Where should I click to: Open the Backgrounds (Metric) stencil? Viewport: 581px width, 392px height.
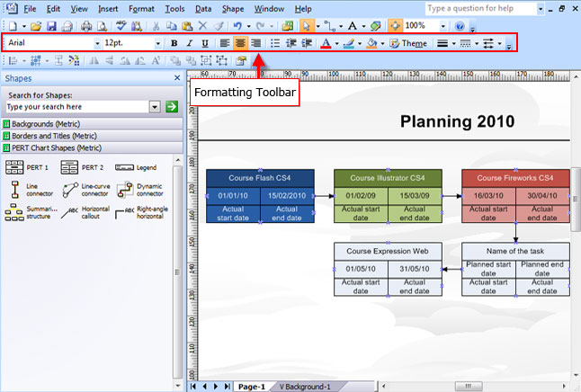[93, 124]
